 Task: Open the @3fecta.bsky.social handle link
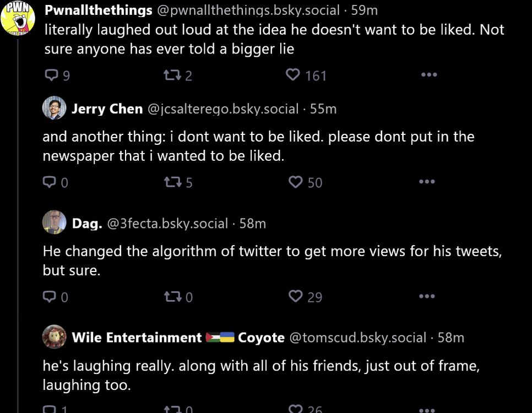[x=167, y=223]
